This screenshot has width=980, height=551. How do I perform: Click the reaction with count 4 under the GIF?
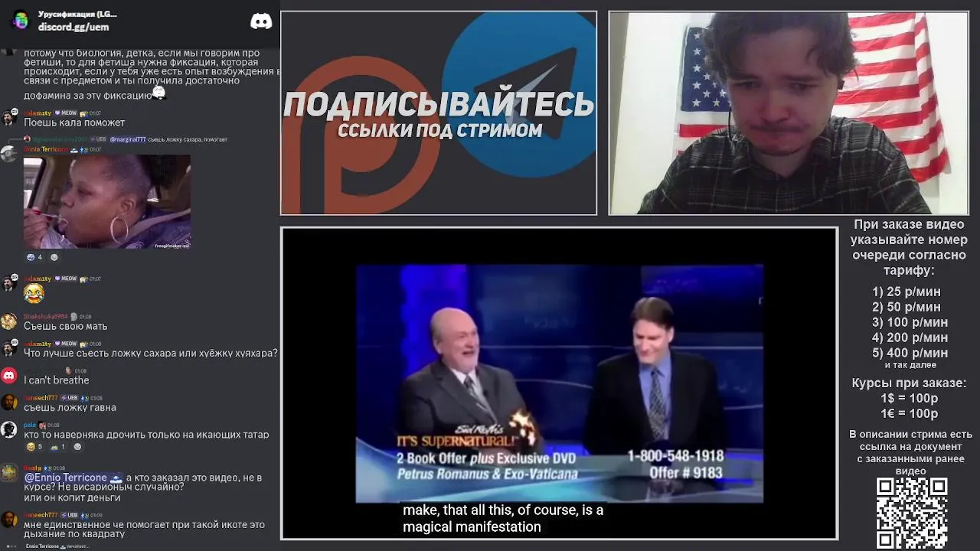pyautogui.click(x=34, y=257)
